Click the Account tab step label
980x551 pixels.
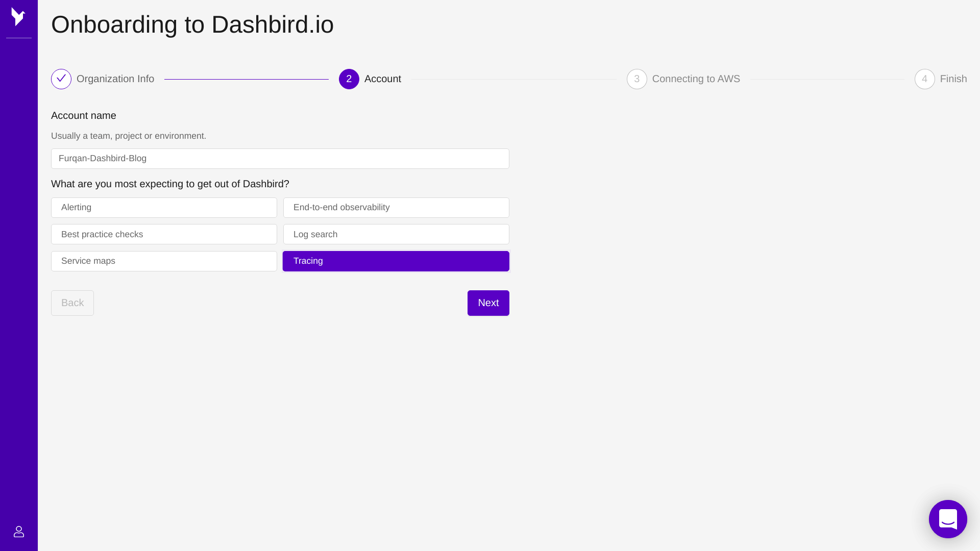[382, 79]
